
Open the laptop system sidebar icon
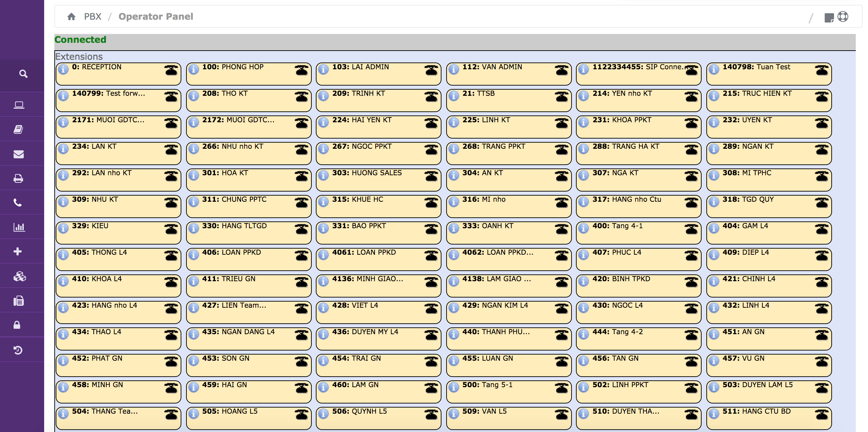(x=19, y=105)
